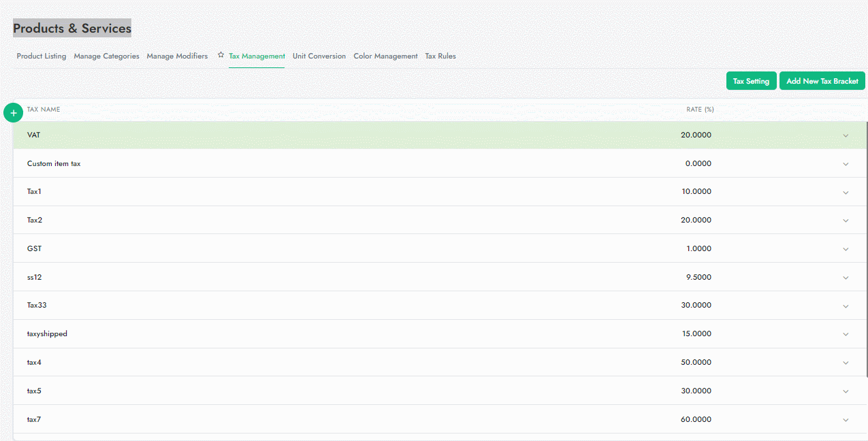This screenshot has height=441, width=868.
Task: Expand the ss12 row details
Action: tap(846, 278)
